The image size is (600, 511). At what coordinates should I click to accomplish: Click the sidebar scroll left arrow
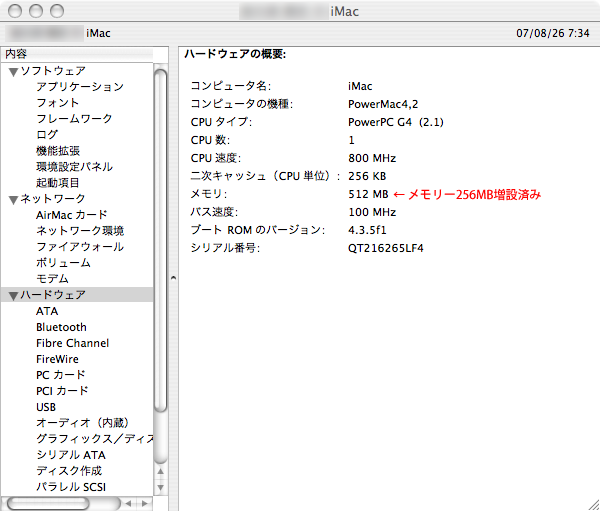pos(128,503)
